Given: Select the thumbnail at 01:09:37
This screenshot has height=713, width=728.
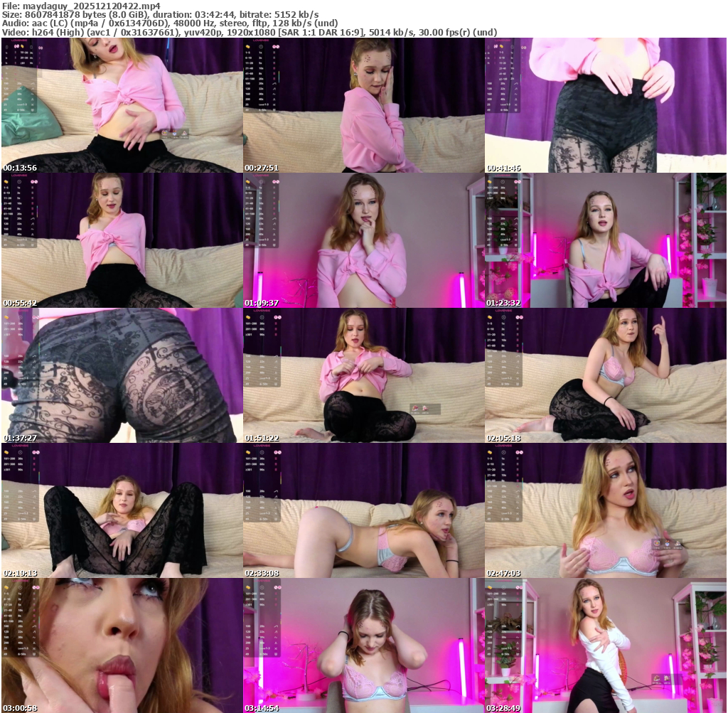Looking at the screenshot, I should [363, 240].
